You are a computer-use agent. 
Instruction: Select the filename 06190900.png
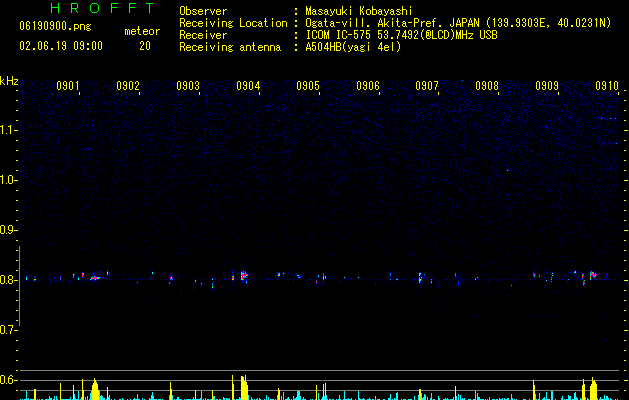point(55,27)
